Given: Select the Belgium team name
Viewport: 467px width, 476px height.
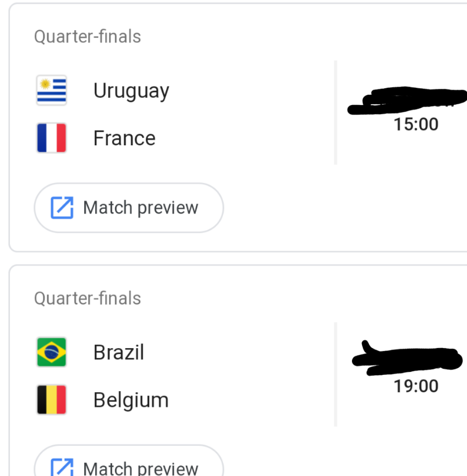Looking at the screenshot, I should click(131, 400).
